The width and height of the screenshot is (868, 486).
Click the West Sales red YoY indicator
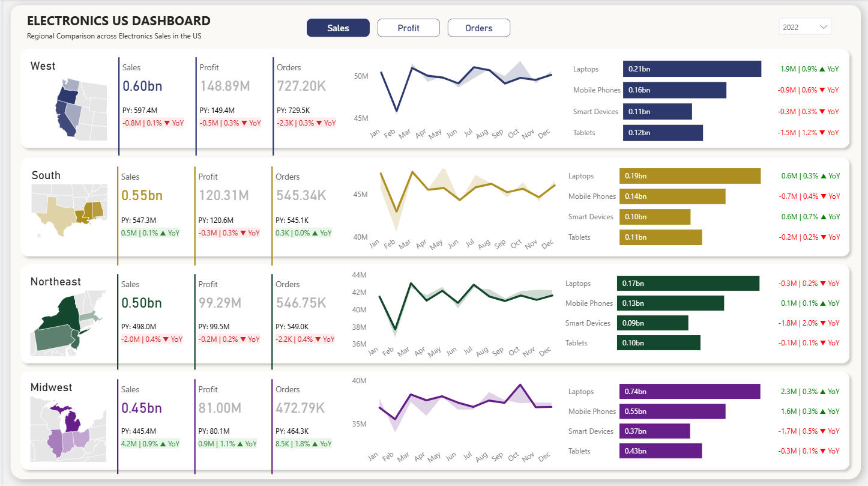coord(152,123)
